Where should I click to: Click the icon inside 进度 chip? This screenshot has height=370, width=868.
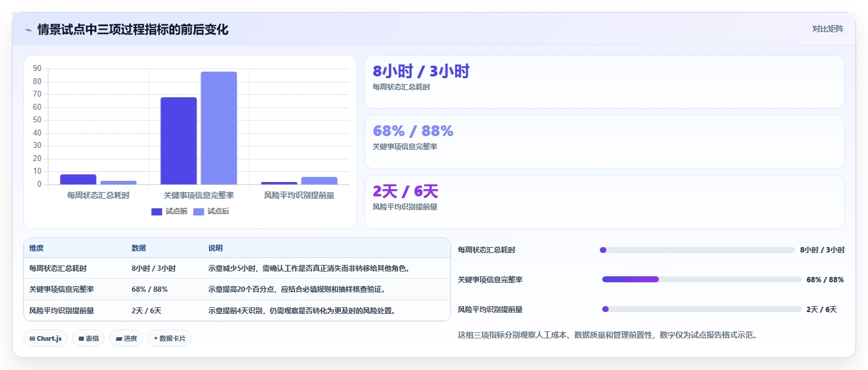(x=119, y=338)
